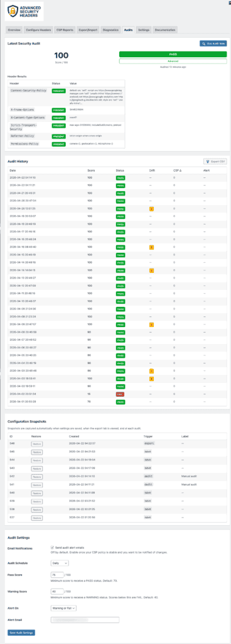Click the drift warning icon in 13:01:25 row
The height and width of the screenshot is (644, 231).
[x=151, y=209]
